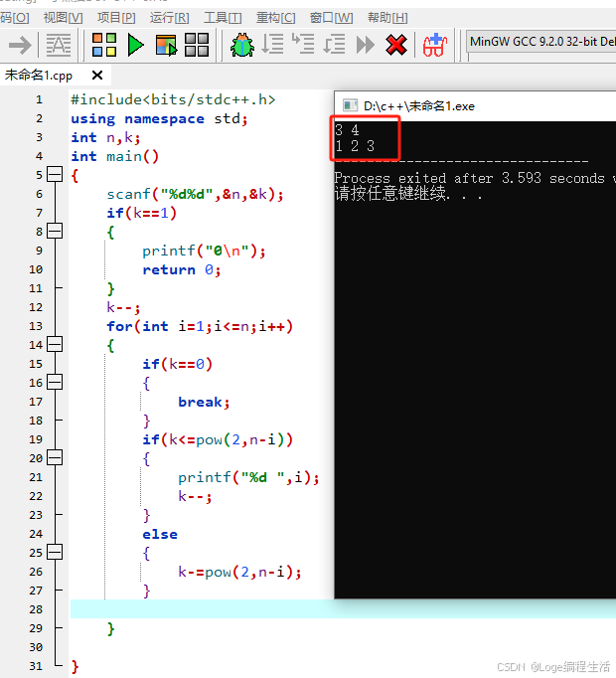The height and width of the screenshot is (678, 616).
Task: Click line number 31 in the gutter
Action: (36, 666)
